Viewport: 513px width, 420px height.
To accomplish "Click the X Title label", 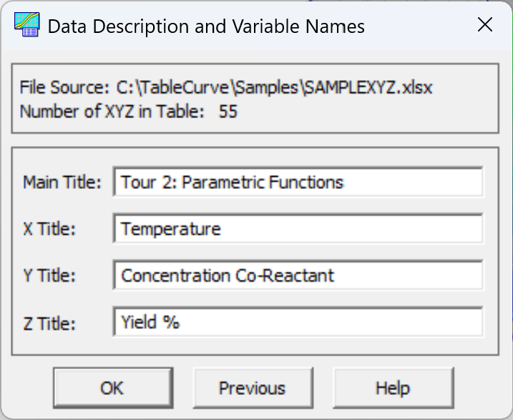I will (x=49, y=229).
